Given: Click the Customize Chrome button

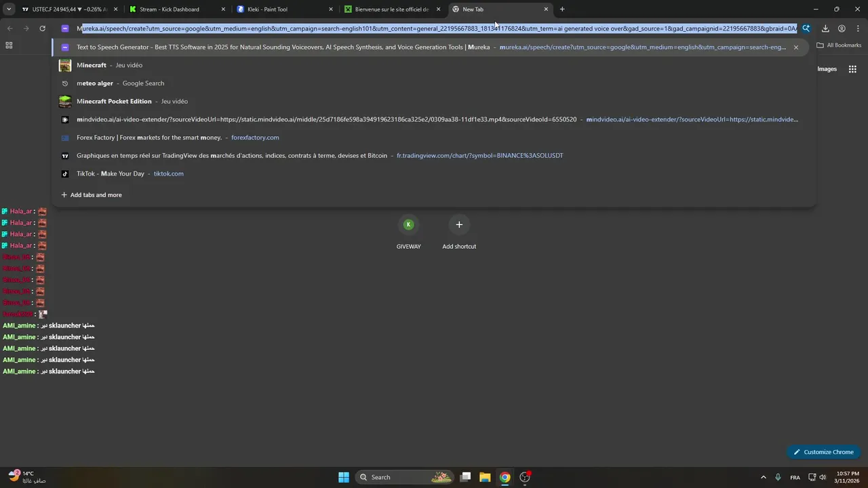Looking at the screenshot, I should coord(823,452).
